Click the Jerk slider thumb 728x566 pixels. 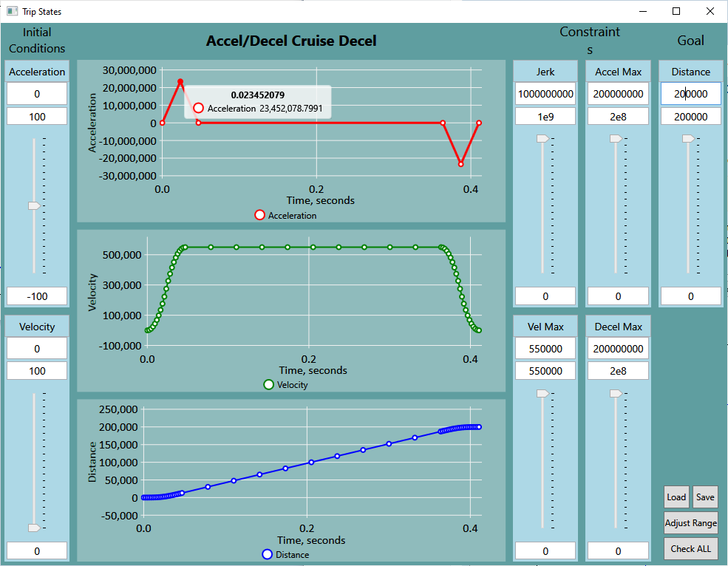click(542, 138)
